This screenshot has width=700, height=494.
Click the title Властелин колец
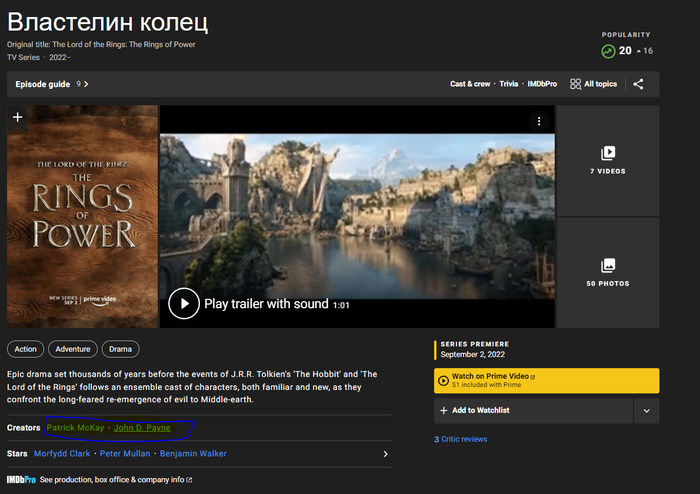(x=108, y=22)
